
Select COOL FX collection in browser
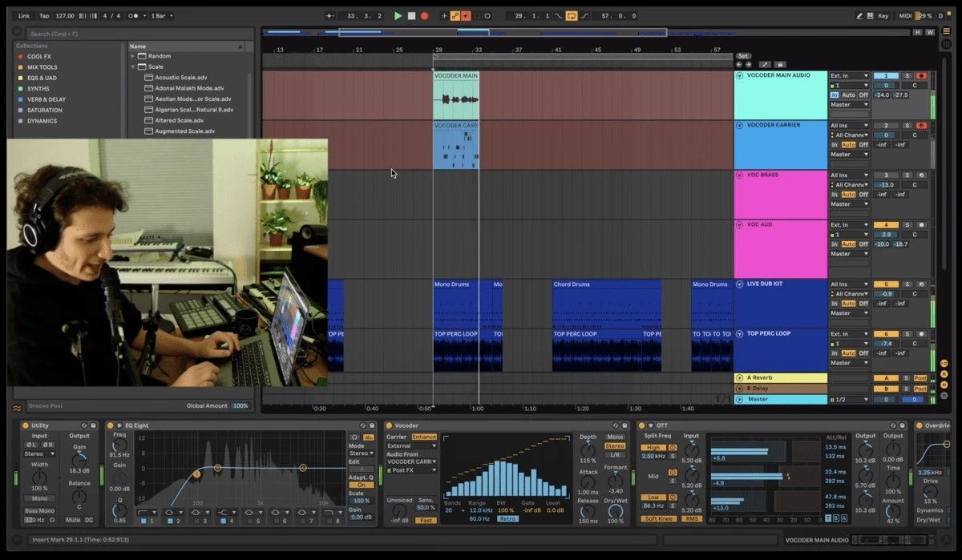39,57
